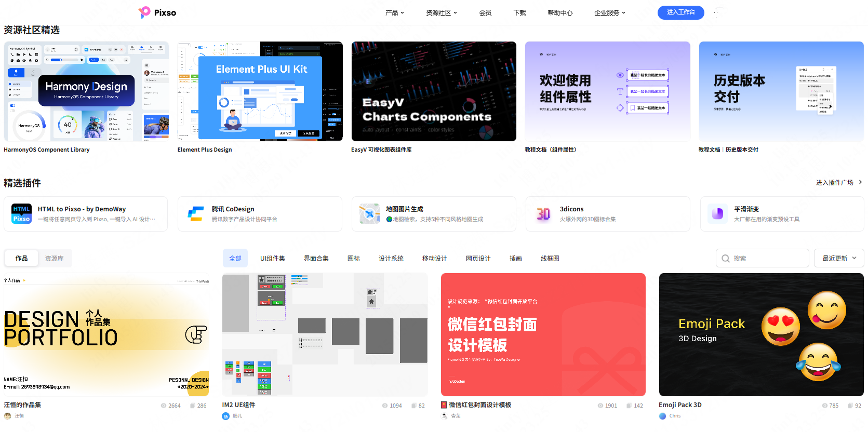
Task: Open 历史版本交付 thumbnail
Action: point(781,91)
